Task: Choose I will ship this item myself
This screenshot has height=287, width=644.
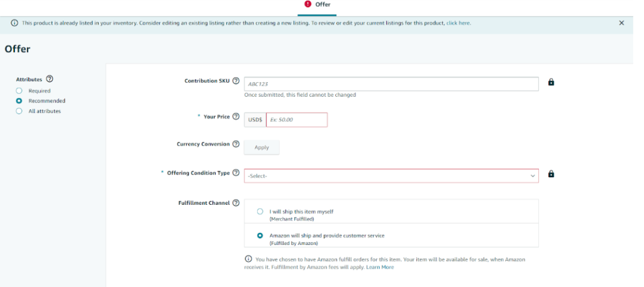Action: [260, 212]
